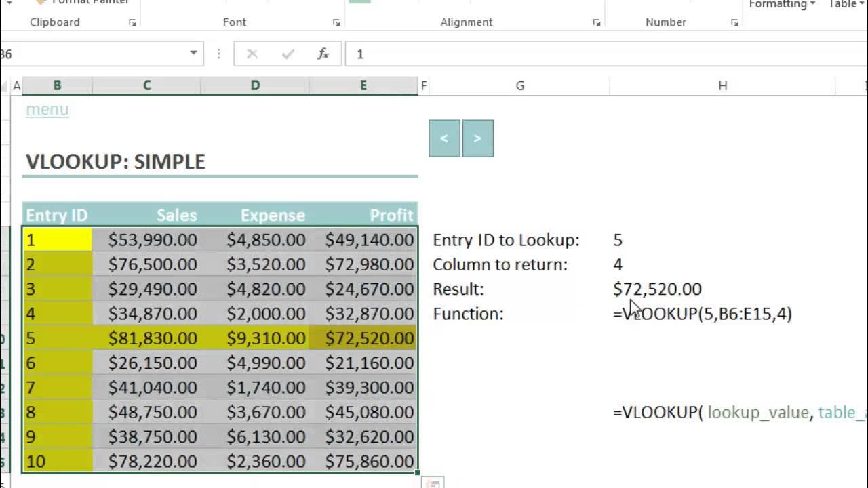Click the Enter checkmark beside the formula bar
This screenshot has height=488, width=868.
tap(288, 54)
